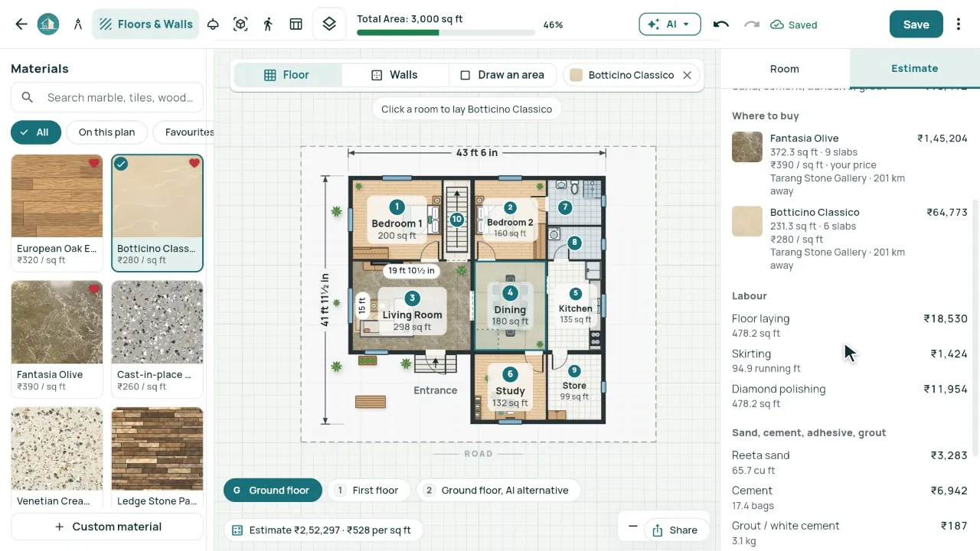
Task: Open the home logo icon
Action: 48,24
